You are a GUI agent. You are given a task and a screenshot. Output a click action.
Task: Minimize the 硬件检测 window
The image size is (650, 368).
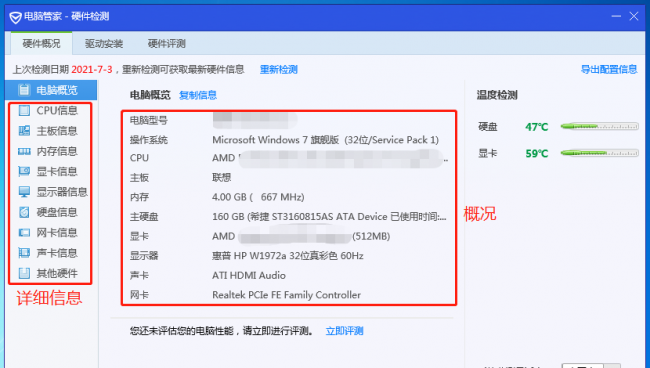pyautogui.click(x=616, y=16)
